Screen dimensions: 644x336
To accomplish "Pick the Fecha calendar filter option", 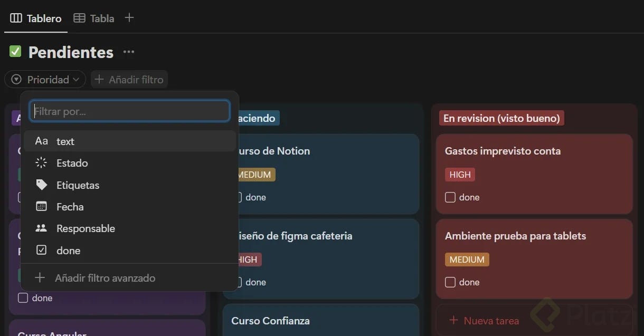I will (x=70, y=207).
